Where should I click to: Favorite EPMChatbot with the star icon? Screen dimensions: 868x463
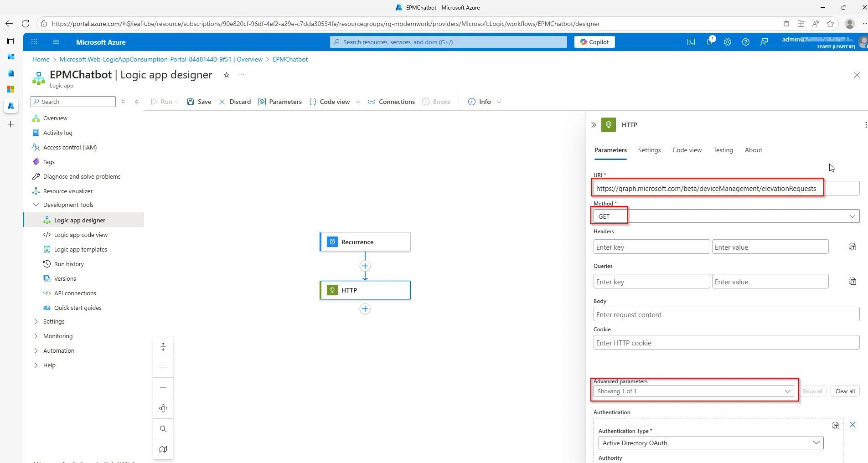tap(227, 75)
